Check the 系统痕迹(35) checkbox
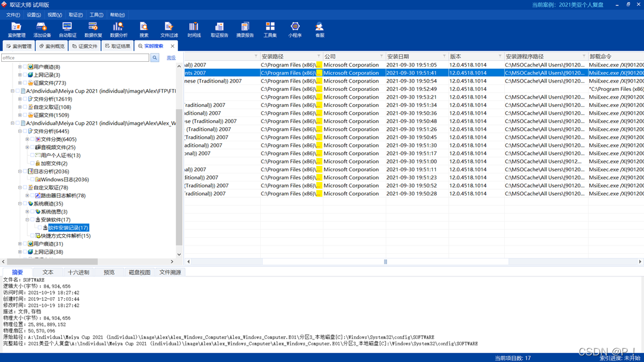The image size is (644, 362). [25, 204]
